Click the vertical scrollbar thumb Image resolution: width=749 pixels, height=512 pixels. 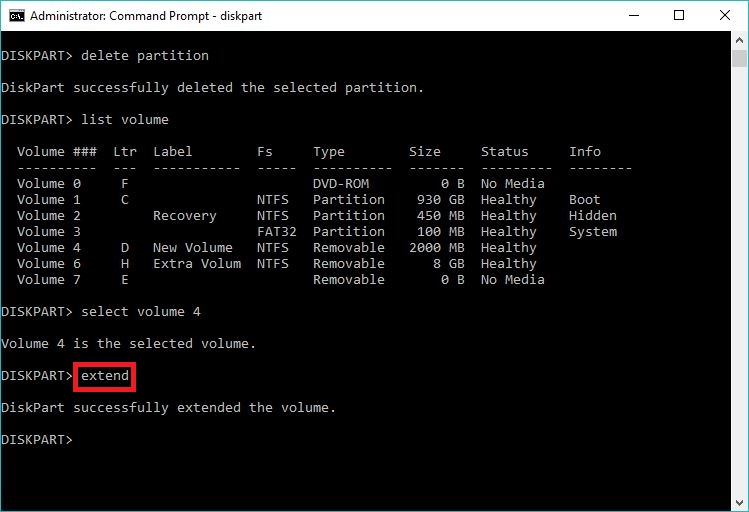click(739, 58)
